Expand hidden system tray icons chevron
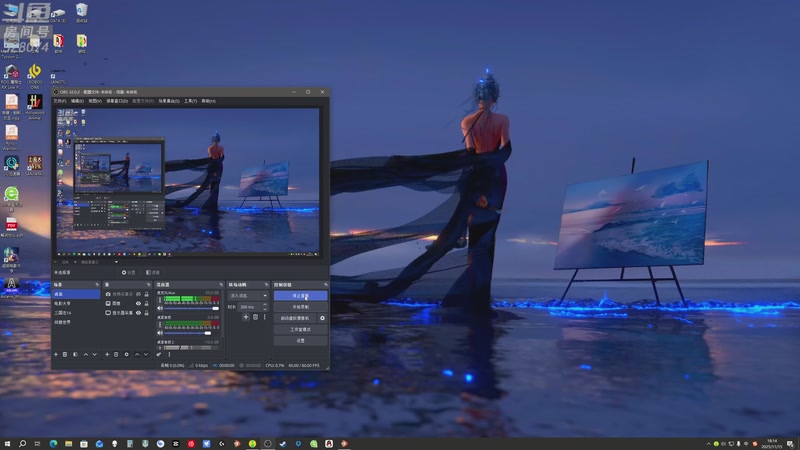Image resolution: width=800 pixels, height=450 pixels. (x=708, y=444)
